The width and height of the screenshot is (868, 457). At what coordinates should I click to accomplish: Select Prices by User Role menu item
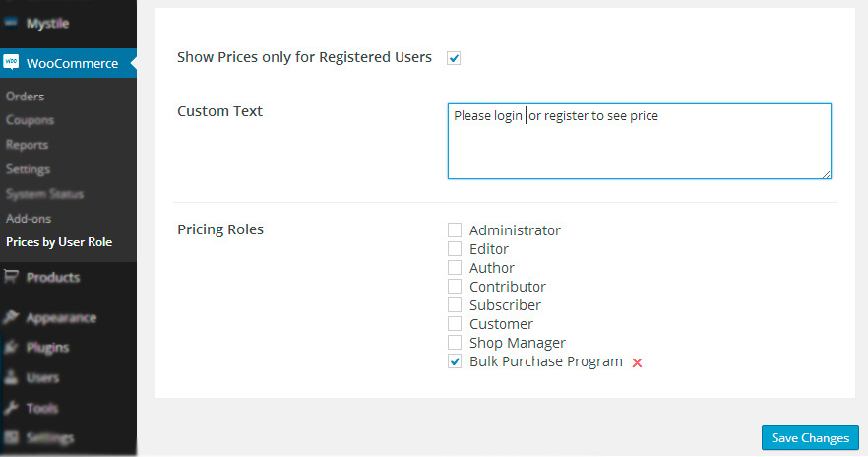tap(59, 242)
